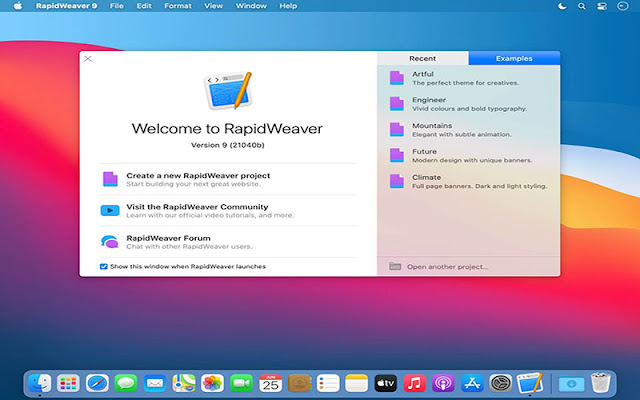Open the RapidWeaver 9 menu

pos(67,6)
